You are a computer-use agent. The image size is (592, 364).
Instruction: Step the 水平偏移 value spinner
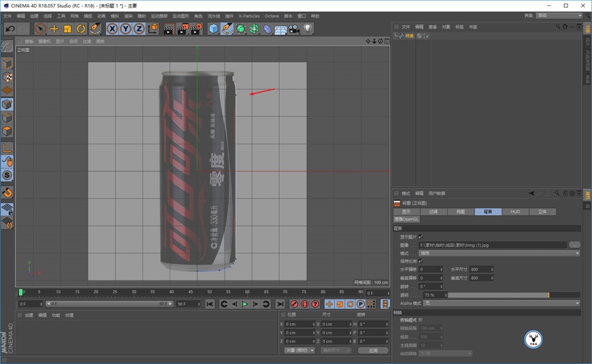pyautogui.click(x=441, y=269)
